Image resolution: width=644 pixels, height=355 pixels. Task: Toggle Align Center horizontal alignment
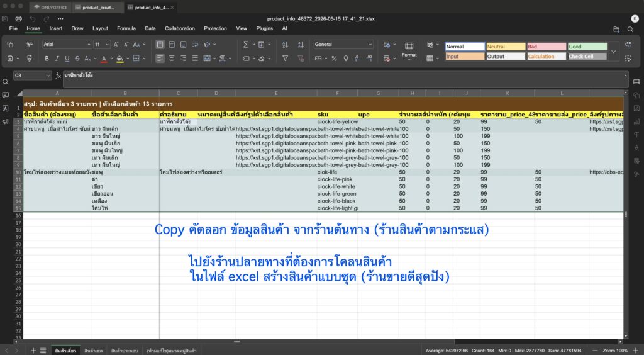pos(172,59)
